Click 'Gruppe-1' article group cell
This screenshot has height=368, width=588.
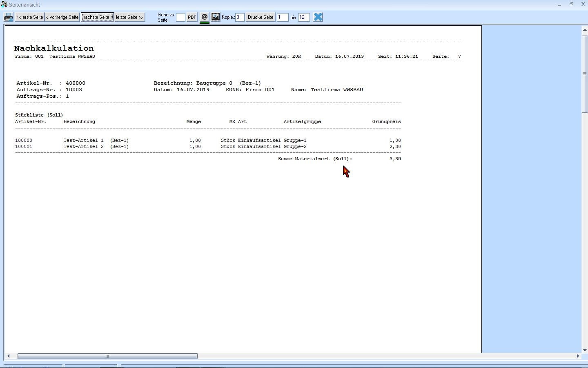pos(295,140)
